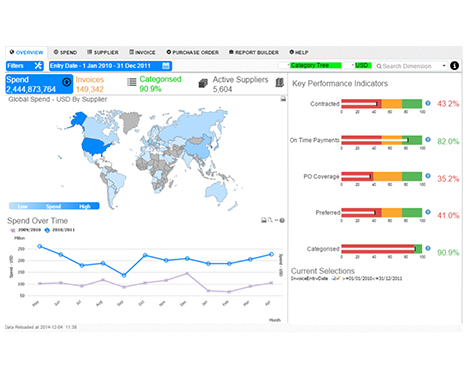Screen dimensions: 466x375
Task: Open the USD currency dropdown
Action: pyautogui.click(x=361, y=65)
